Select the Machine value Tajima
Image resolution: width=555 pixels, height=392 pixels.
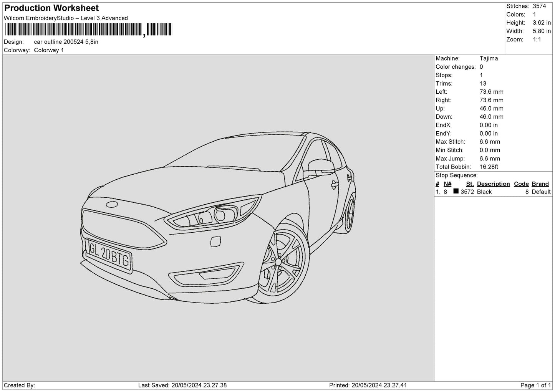(489, 58)
